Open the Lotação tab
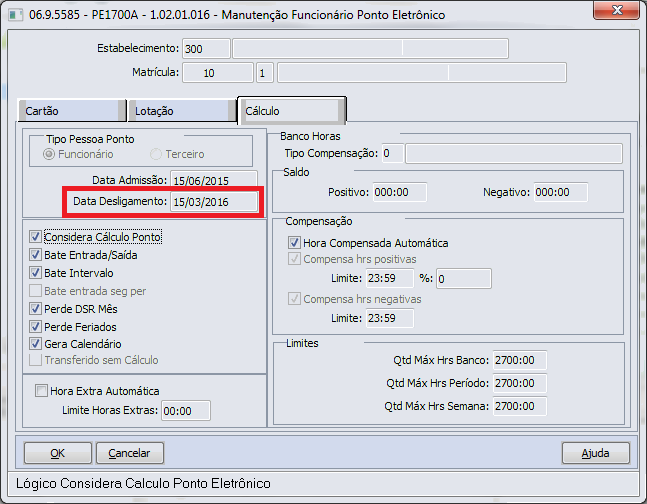 tap(182, 111)
